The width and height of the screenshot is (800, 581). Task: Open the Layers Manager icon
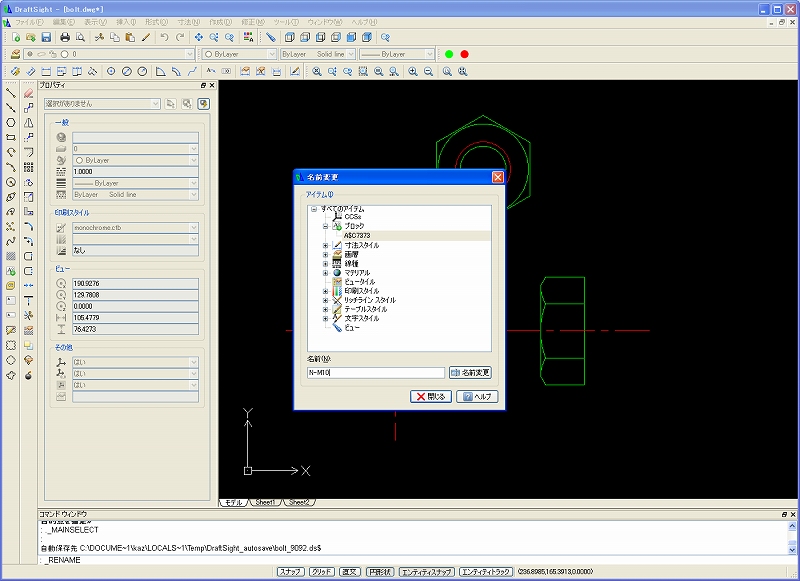pyautogui.click(x=15, y=54)
